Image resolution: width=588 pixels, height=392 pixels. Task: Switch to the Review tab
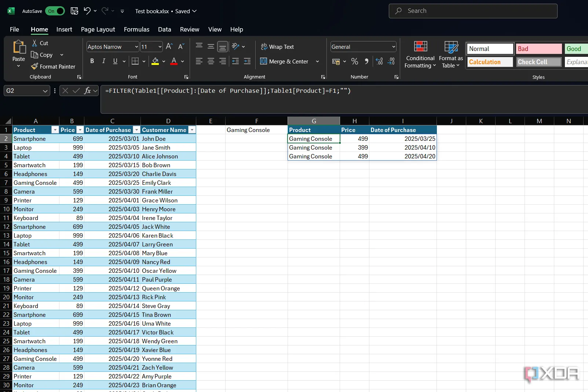pyautogui.click(x=190, y=29)
